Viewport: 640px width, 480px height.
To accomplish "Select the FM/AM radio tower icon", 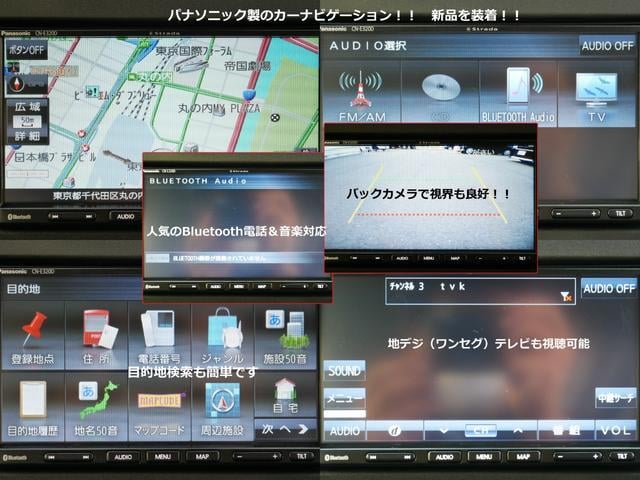I will [x=360, y=92].
